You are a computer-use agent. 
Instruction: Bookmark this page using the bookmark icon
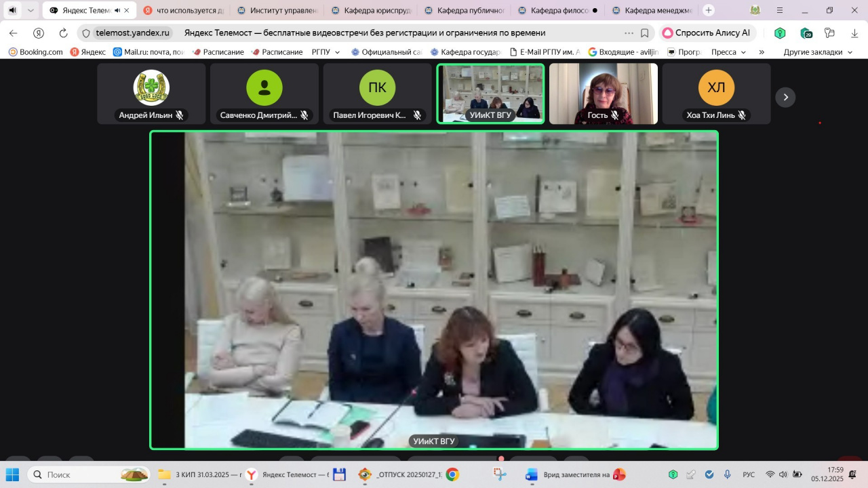(x=644, y=33)
